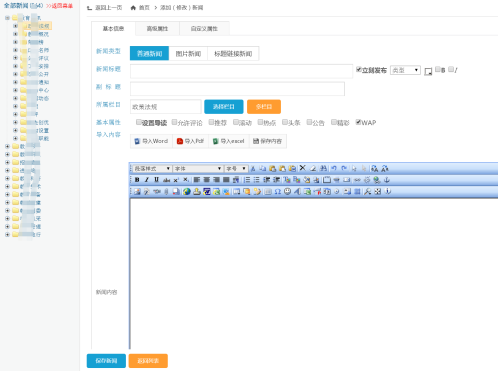This screenshot has height=371, width=499.
Task: Apply italic formatting in the editor
Action: click(147, 180)
